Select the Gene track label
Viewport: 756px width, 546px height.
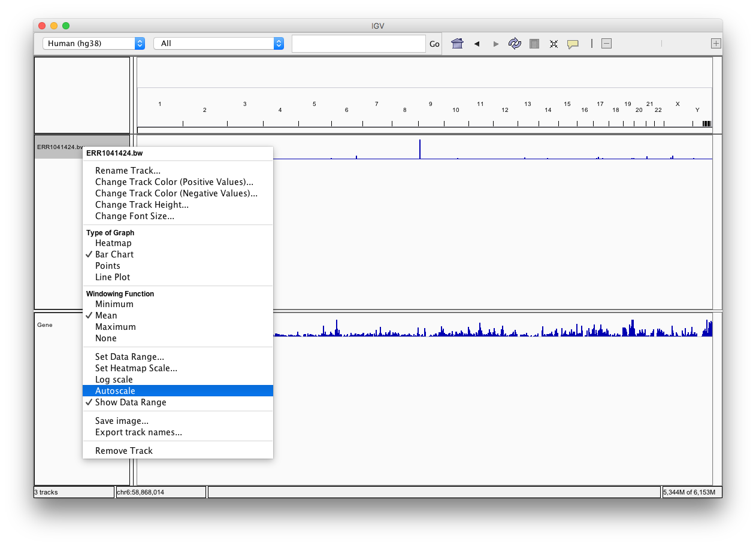coord(45,325)
